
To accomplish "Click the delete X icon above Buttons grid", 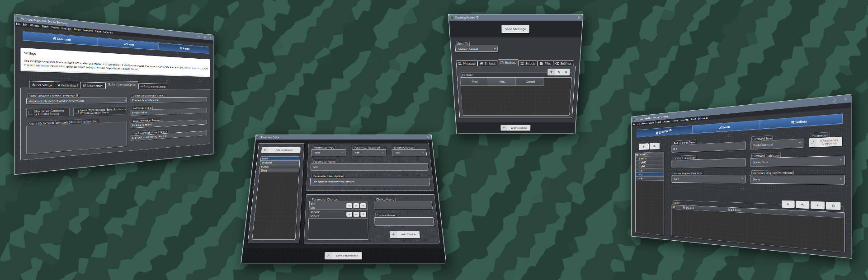I will pyautogui.click(x=566, y=72).
